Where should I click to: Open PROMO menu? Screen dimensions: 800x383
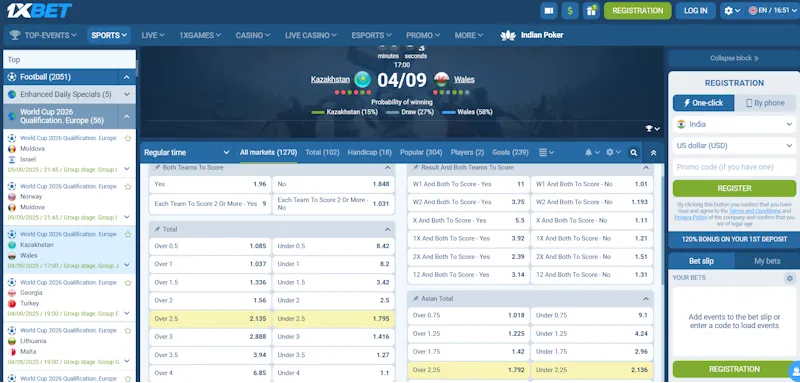(x=423, y=35)
